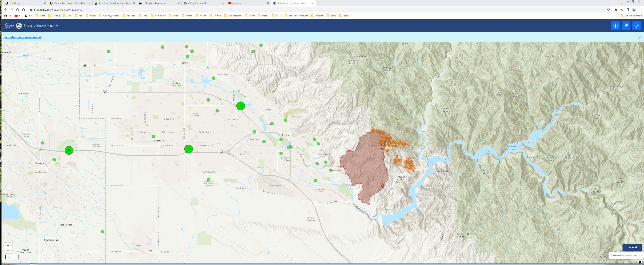The image size is (644, 265).
Task: Click the red fire incident flame icon
Action: coord(382,186)
